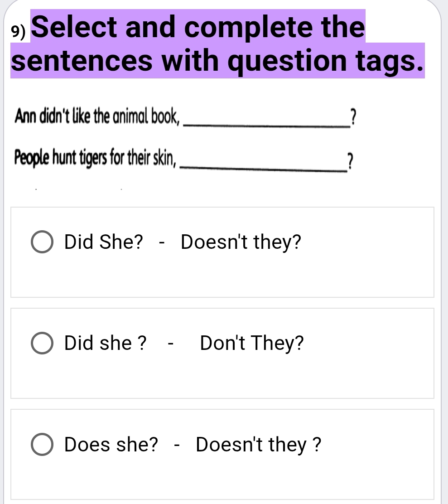Click the "Does she?" text in third option
The width and height of the screenshot is (448, 504).
click(x=111, y=445)
